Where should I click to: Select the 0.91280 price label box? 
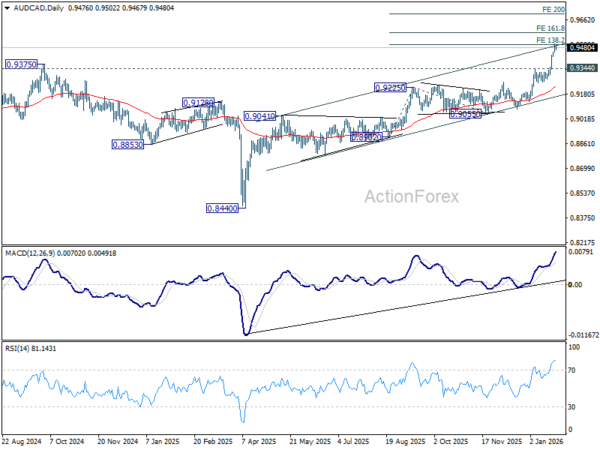[x=197, y=102]
